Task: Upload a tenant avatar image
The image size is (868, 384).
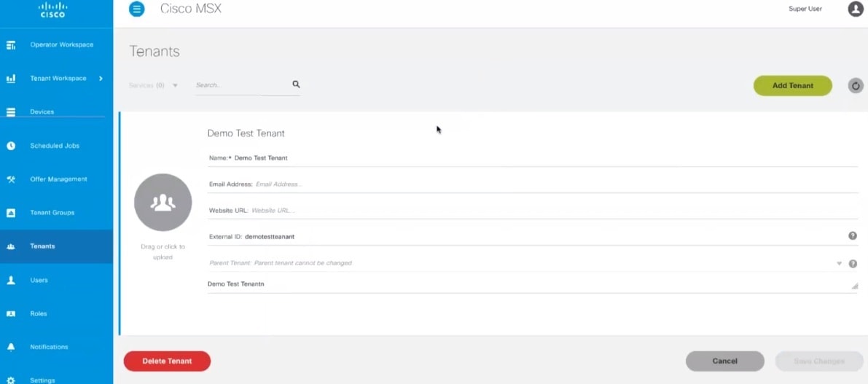Action: [x=163, y=203]
